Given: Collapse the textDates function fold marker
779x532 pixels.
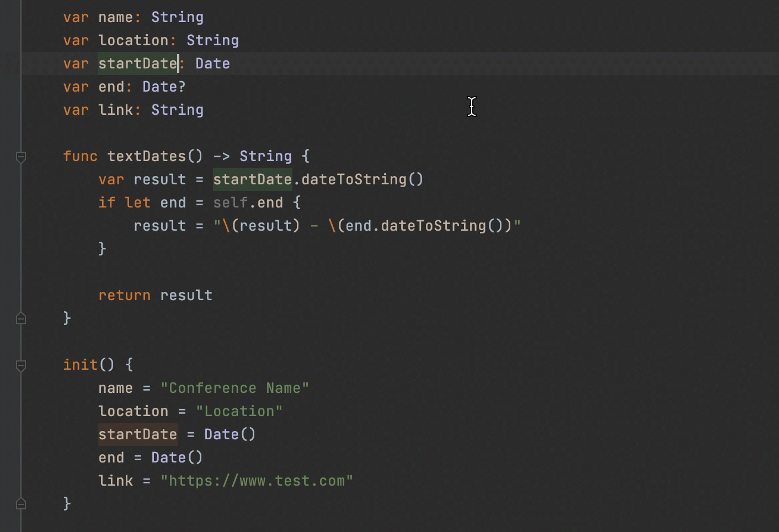Looking at the screenshot, I should pos(21,157).
